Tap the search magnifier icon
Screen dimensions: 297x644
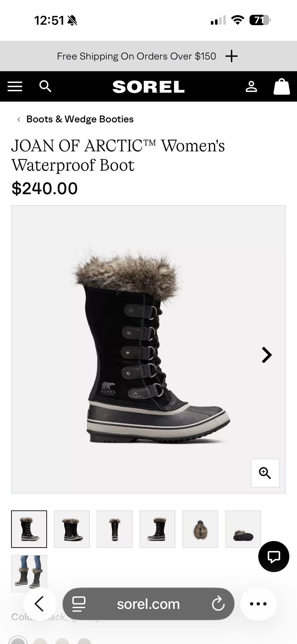tap(45, 87)
